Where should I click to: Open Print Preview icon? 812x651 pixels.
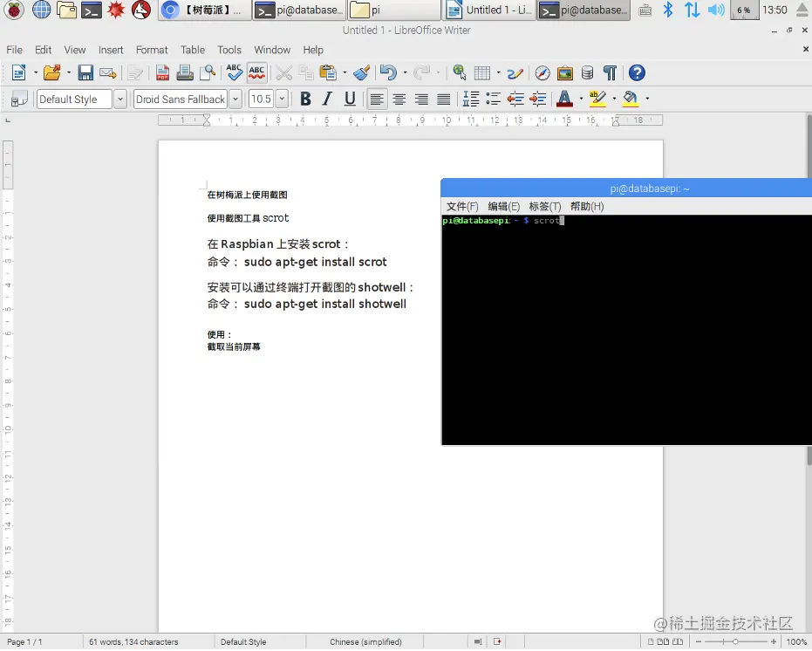pos(208,72)
